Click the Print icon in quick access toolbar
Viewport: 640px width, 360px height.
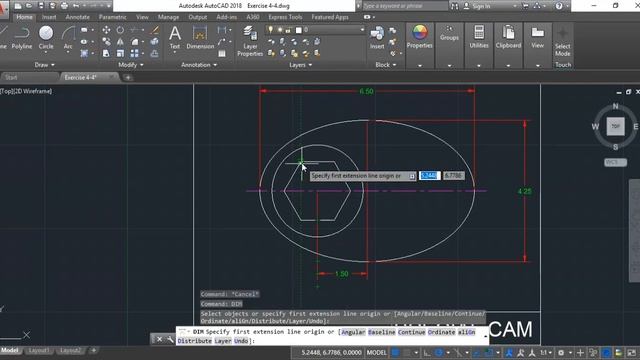(64, 6)
